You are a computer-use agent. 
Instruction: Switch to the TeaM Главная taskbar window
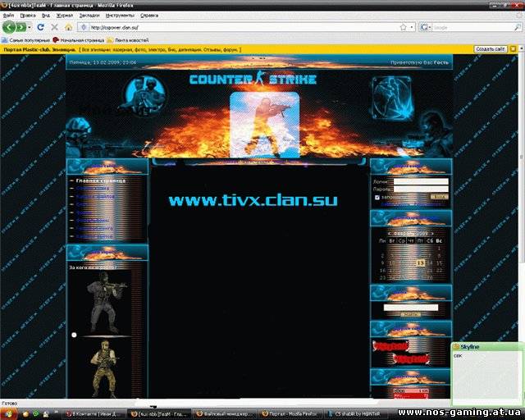pyautogui.click(x=159, y=414)
